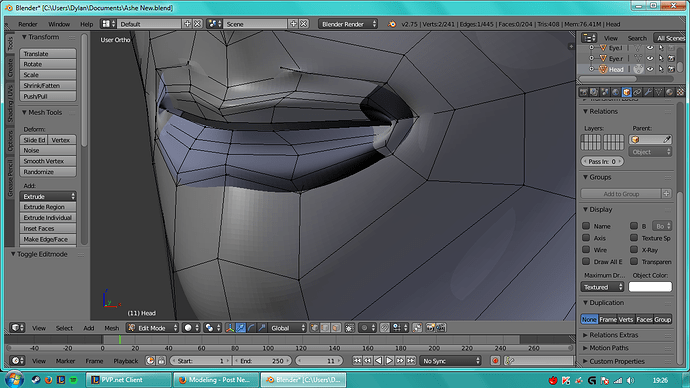690x388 pixels.
Task: Click the Extrude Region button
Action: tap(48, 207)
